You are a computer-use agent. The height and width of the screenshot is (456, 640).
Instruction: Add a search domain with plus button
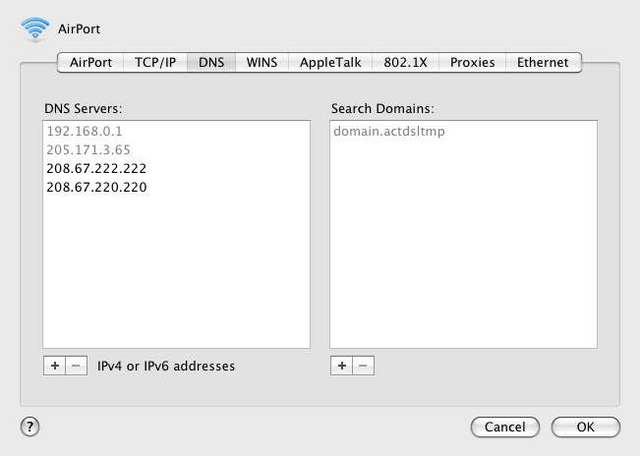[x=341, y=365]
